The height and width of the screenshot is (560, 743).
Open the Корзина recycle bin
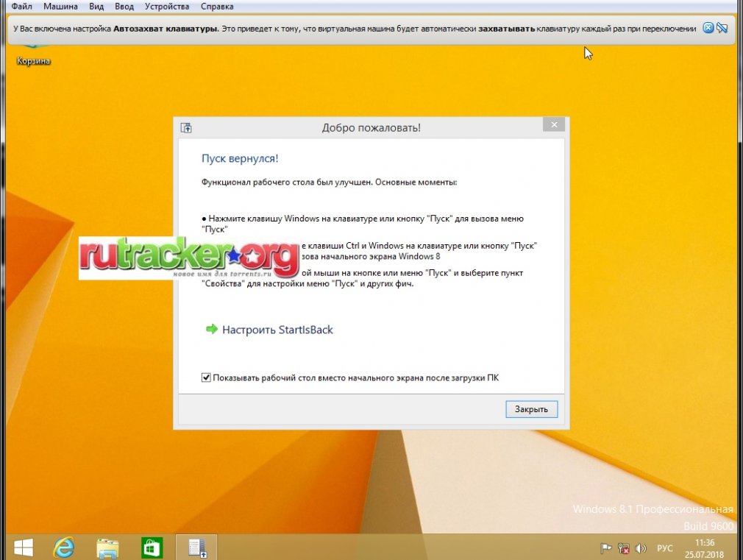33,54
